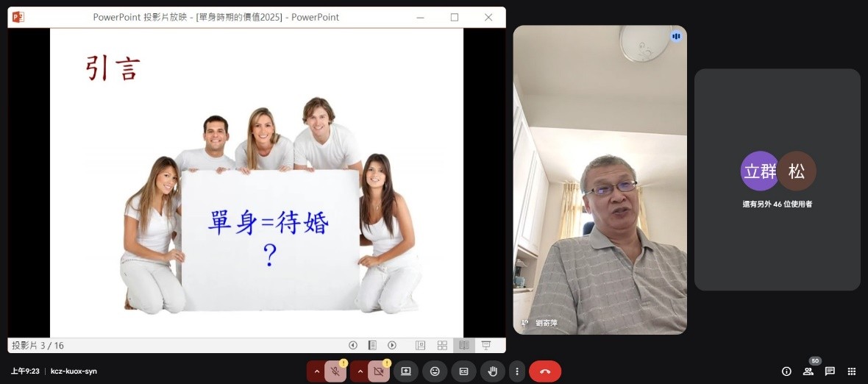Switch to Reading View icon

pyautogui.click(x=463, y=345)
